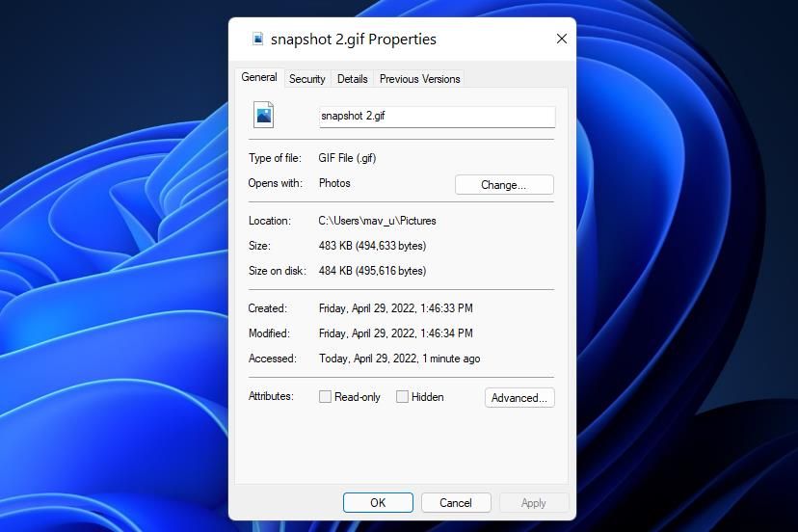Enable the Read-only checkbox
This screenshot has height=532, width=798.
click(325, 396)
